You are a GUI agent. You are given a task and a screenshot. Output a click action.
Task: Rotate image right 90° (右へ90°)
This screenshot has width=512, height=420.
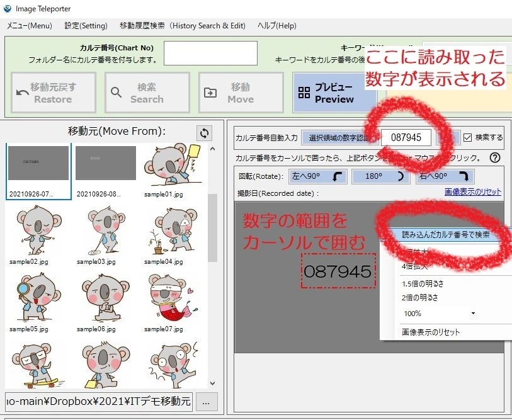click(445, 176)
